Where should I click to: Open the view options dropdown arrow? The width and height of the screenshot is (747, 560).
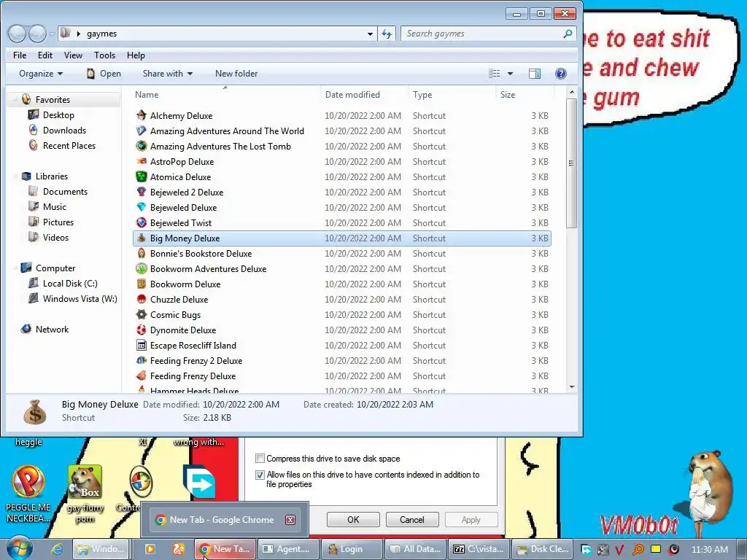510,74
